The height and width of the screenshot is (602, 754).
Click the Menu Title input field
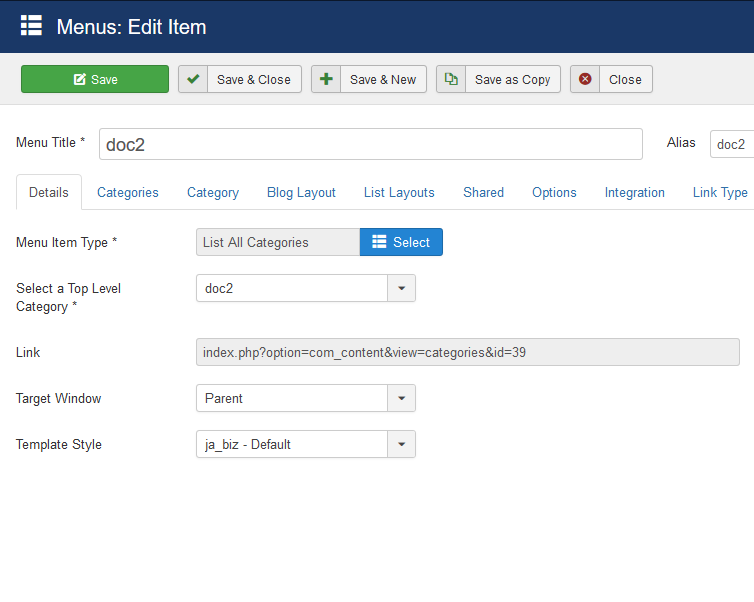[x=370, y=144]
